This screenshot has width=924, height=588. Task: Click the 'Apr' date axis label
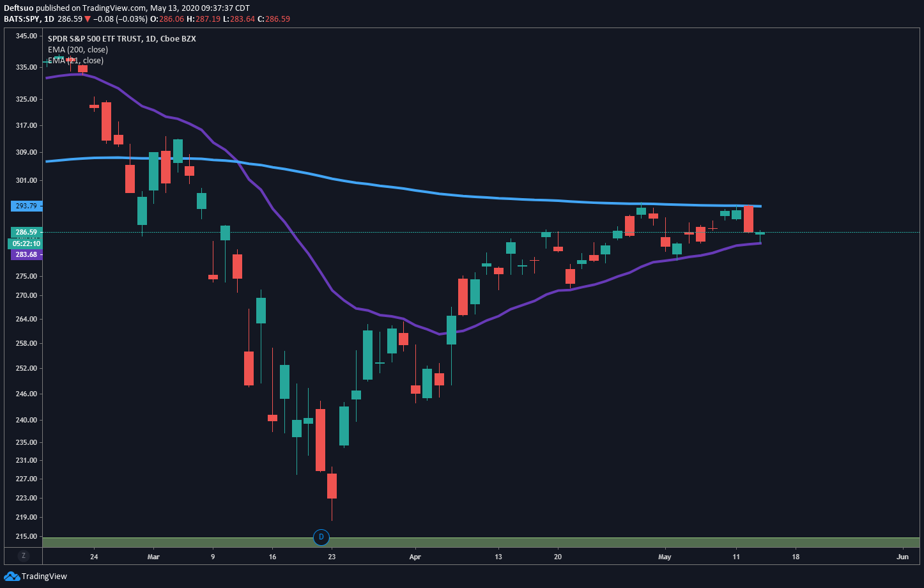415,557
